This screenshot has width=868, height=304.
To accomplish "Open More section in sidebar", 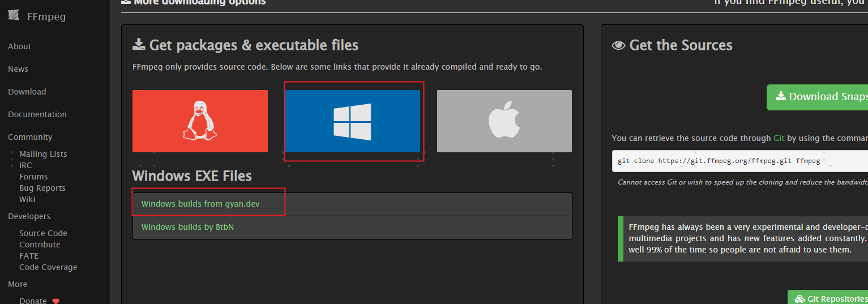I will tap(18, 284).
